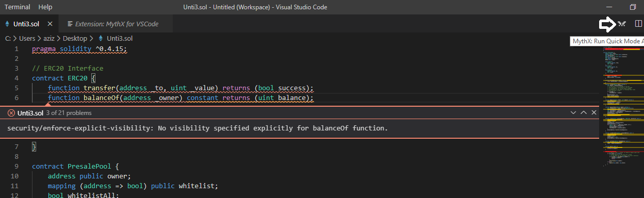This screenshot has width=644, height=198.
Task: Click the balanceOf function declaration line
Action: coord(180,98)
